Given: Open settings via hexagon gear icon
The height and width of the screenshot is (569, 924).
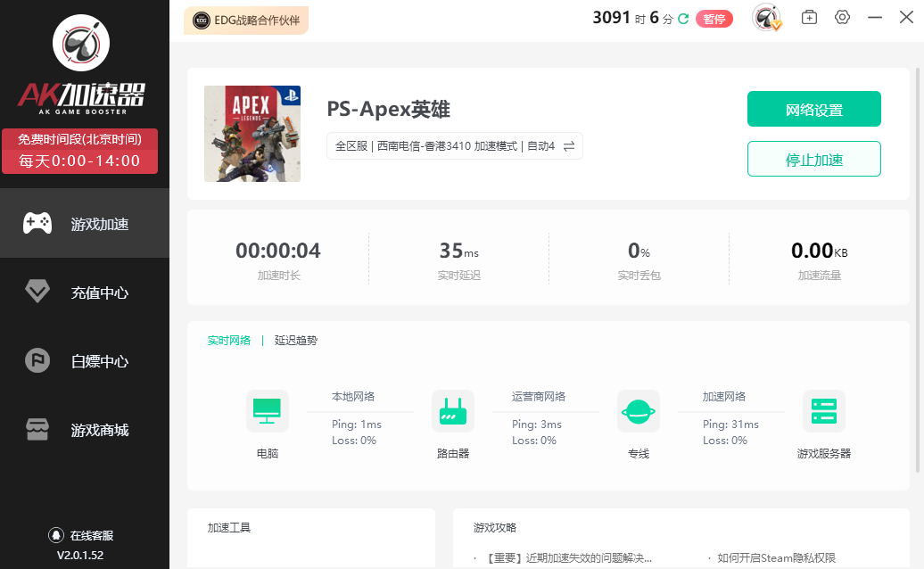Looking at the screenshot, I should [842, 18].
